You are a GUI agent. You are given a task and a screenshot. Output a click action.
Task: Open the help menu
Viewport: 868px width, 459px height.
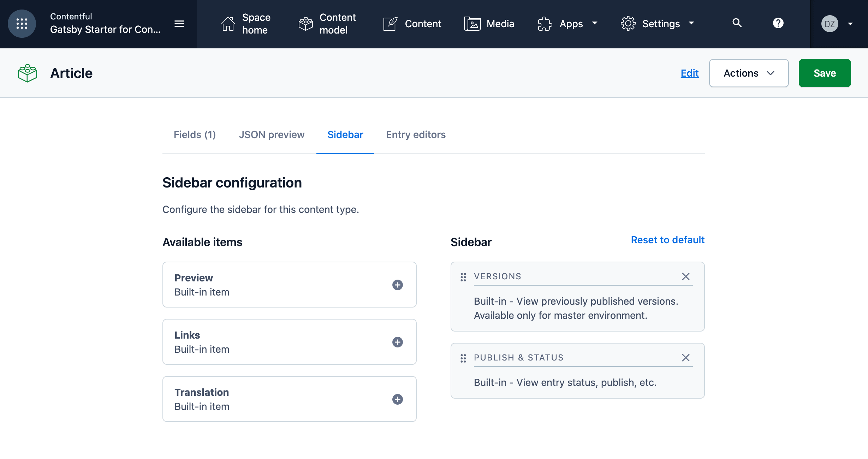778,23
